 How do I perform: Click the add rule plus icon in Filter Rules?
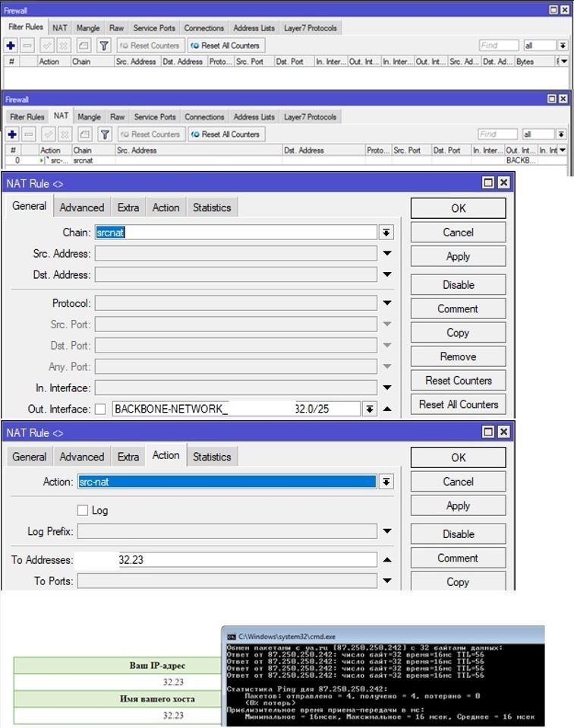pos(11,46)
